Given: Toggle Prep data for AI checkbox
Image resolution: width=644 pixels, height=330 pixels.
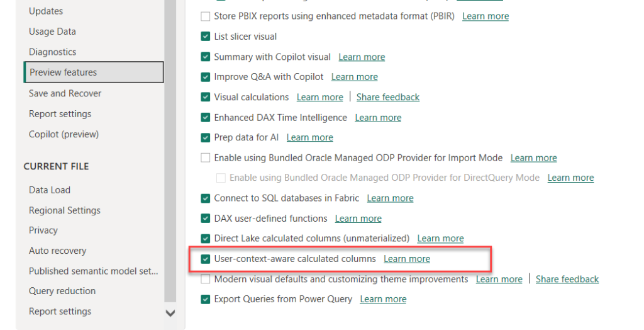Looking at the screenshot, I should (206, 137).
